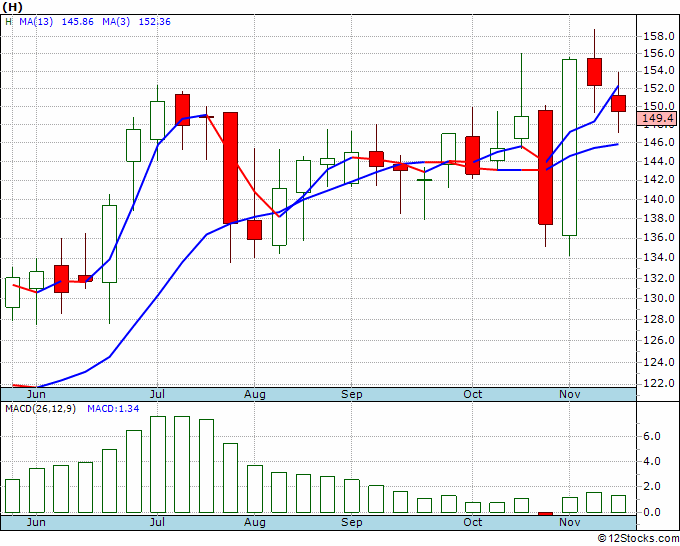Image resolution: width=680 pixels, height=546 pixels.
Task: Click Sep on the price chart time axis
Action: pos(352,394)
